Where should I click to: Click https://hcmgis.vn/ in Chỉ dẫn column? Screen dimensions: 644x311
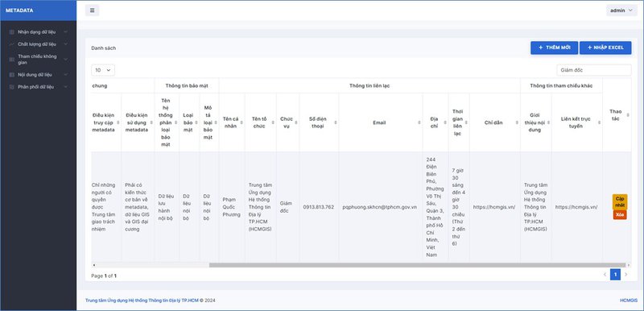(494, 207)
